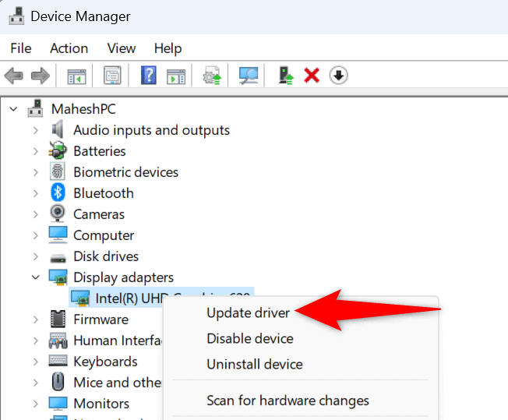Select Audio inputs and outputs label
The image size is (508, 420).
(151, 130)
